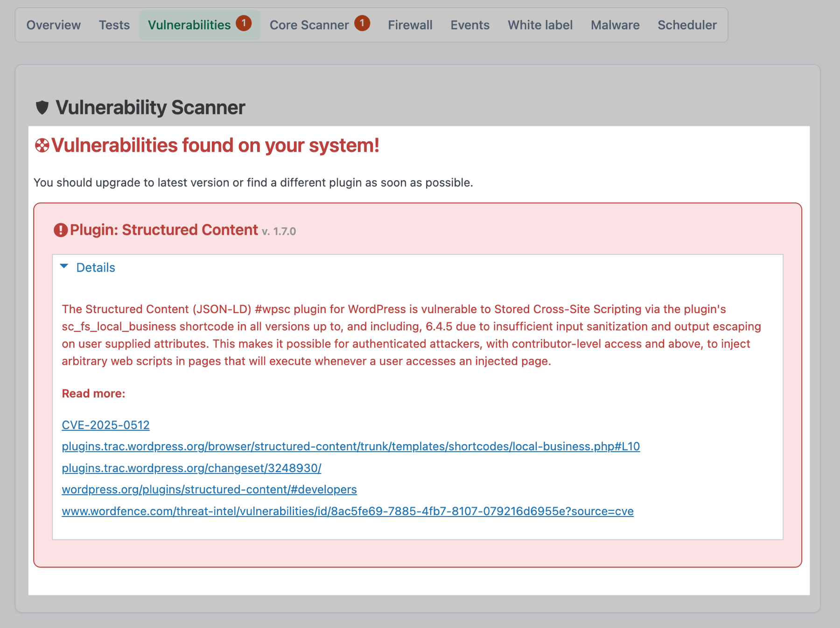Open the changeset 3248930 link
This screenshot has width=840, height=628.
191,468
